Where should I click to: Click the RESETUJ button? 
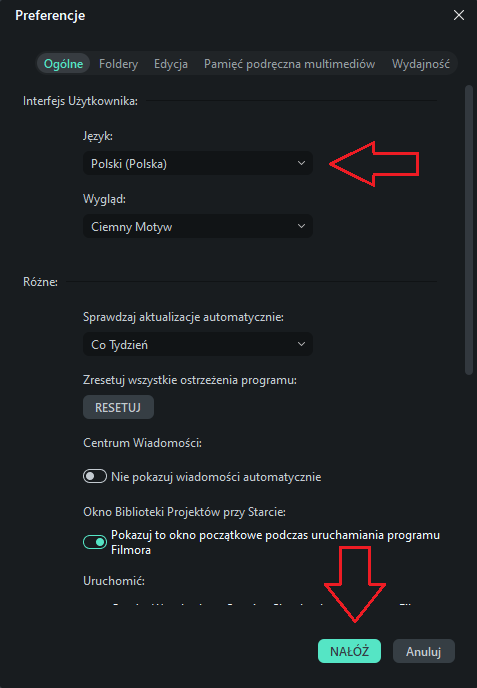[x=118, y=407]
